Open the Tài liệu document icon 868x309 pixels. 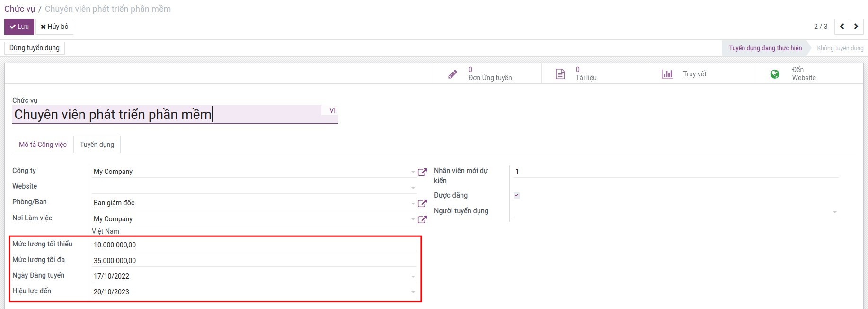[x=560, y=74]
